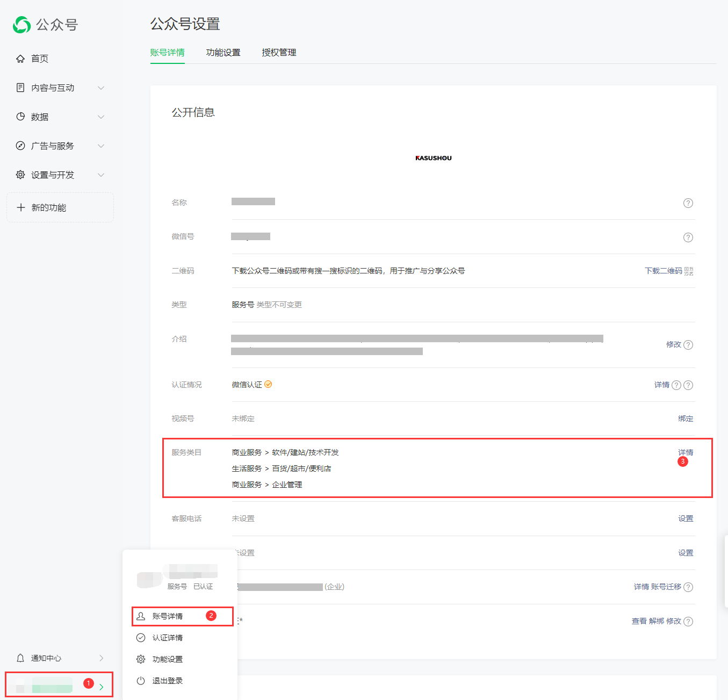Click help icon next to 账号迁移
This screenshot has width=728, height=700.
click(x=688, y=587)
